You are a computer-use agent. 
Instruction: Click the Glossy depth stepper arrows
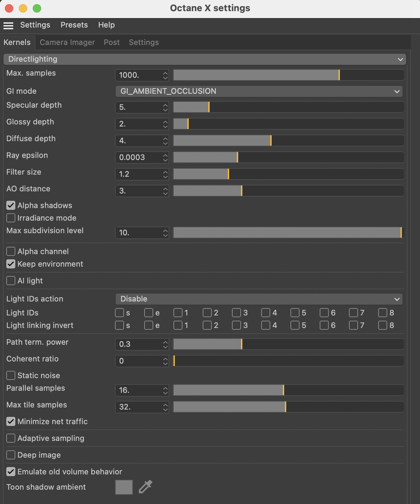[x=165, y=124]
